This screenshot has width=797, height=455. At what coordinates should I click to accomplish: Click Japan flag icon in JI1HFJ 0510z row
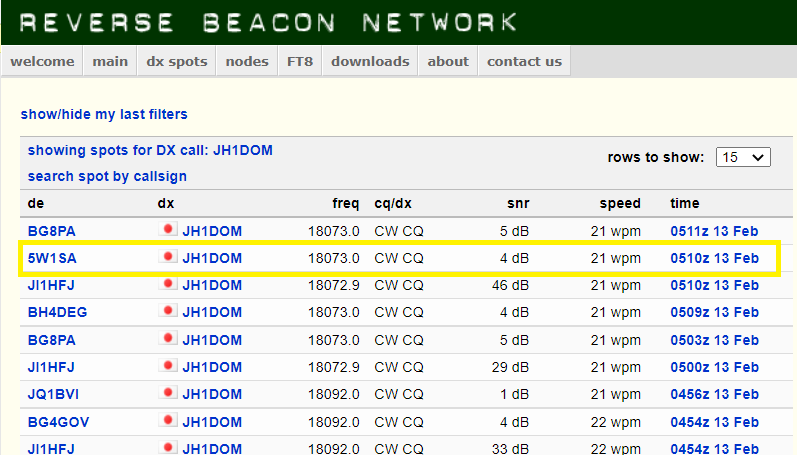(x=168, y=283)
